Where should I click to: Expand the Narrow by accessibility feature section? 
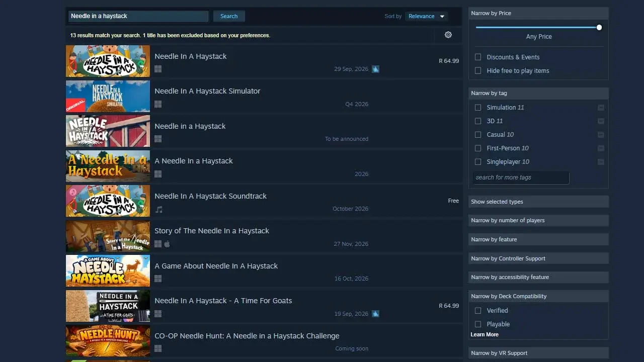tap(538, 277)
